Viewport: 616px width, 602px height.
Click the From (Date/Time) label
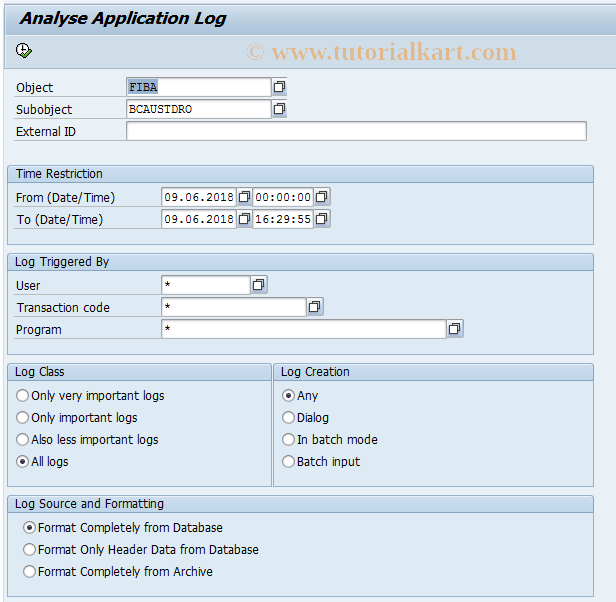65,198
